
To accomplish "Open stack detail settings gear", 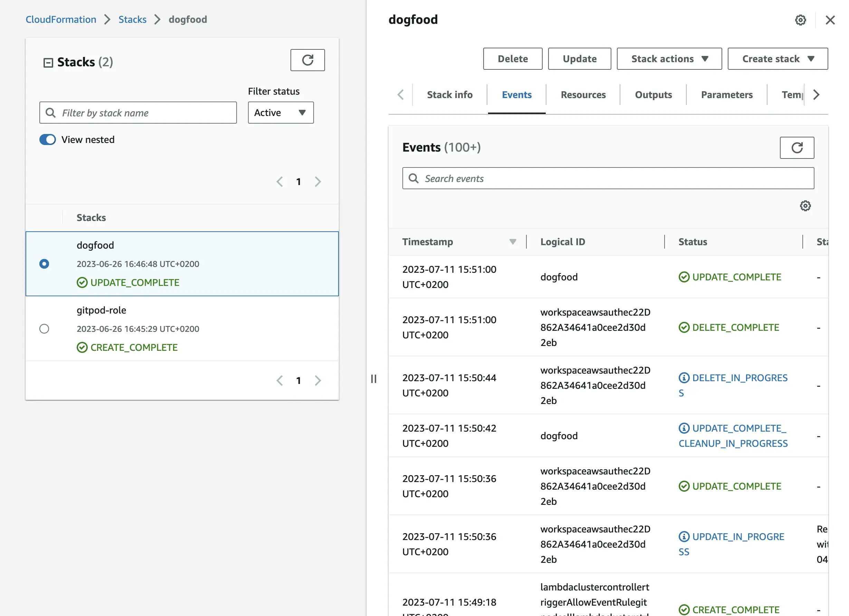I will click(800, 20).
